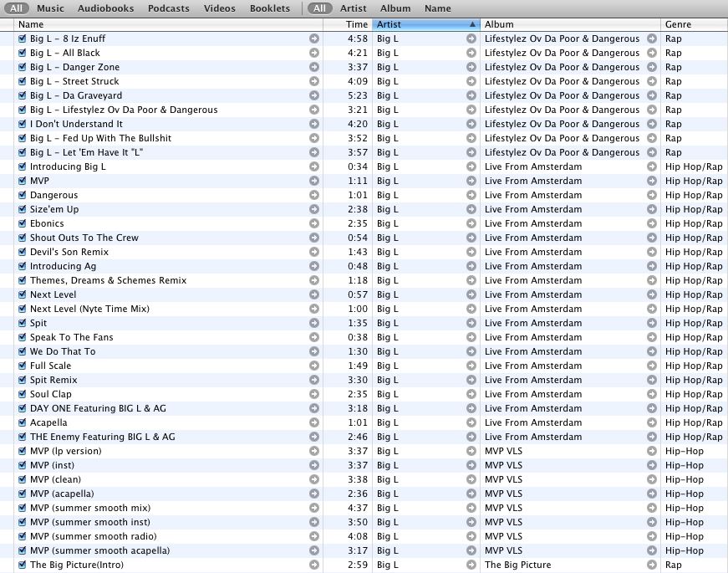Viewport: 728px width, 573px height.
Task: Select the MVP (inst) track row
Action: click(x=364, y=465)
